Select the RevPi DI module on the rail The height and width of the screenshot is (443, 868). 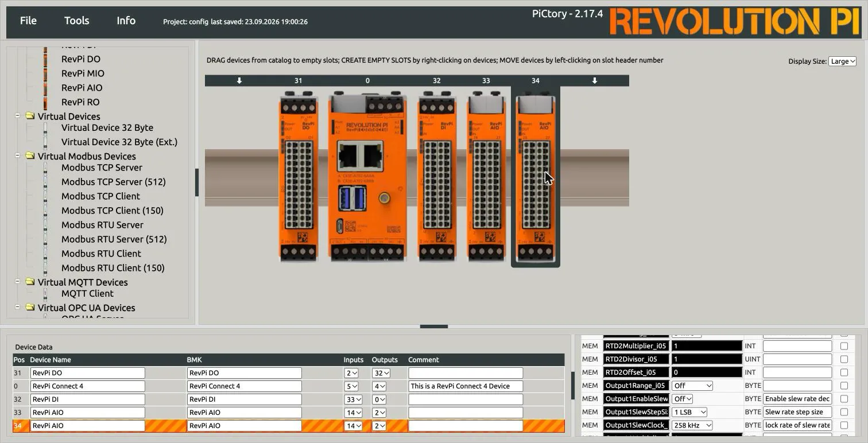click(x=437, y=176)
